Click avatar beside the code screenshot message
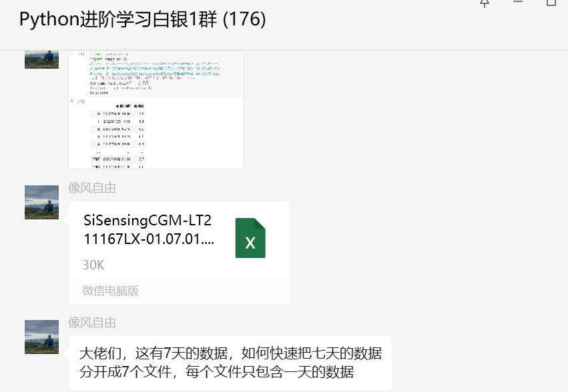 point(41,60)
